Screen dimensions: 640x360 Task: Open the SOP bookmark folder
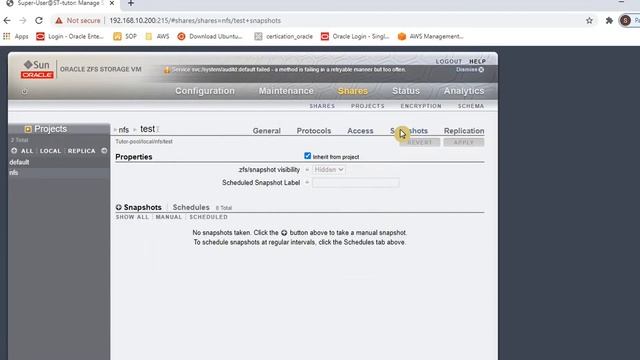point(125,36)
